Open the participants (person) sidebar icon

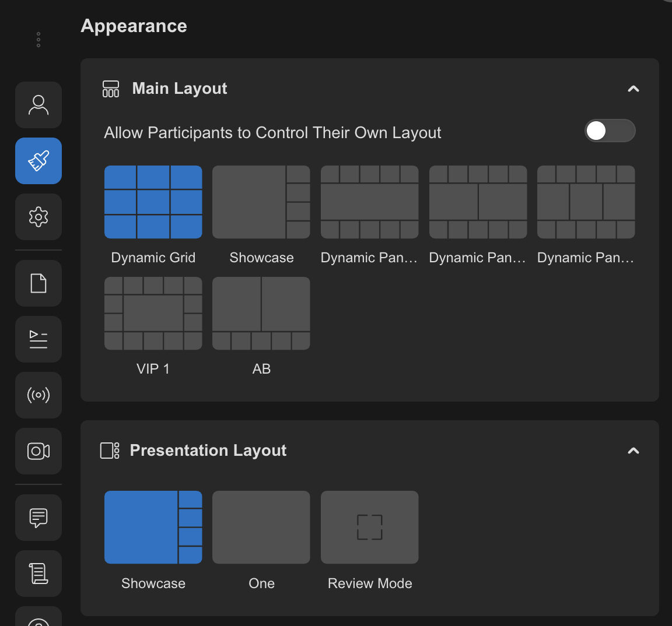38,105
